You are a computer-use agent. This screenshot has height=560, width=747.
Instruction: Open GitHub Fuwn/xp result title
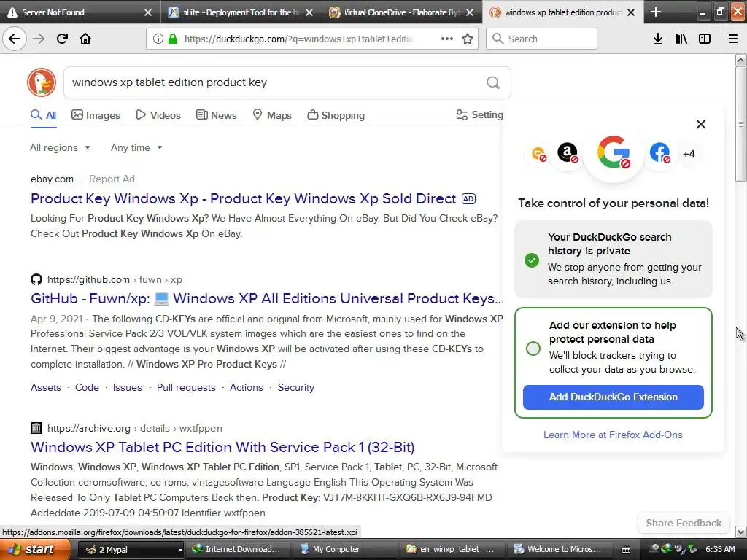tap(266, 298)
